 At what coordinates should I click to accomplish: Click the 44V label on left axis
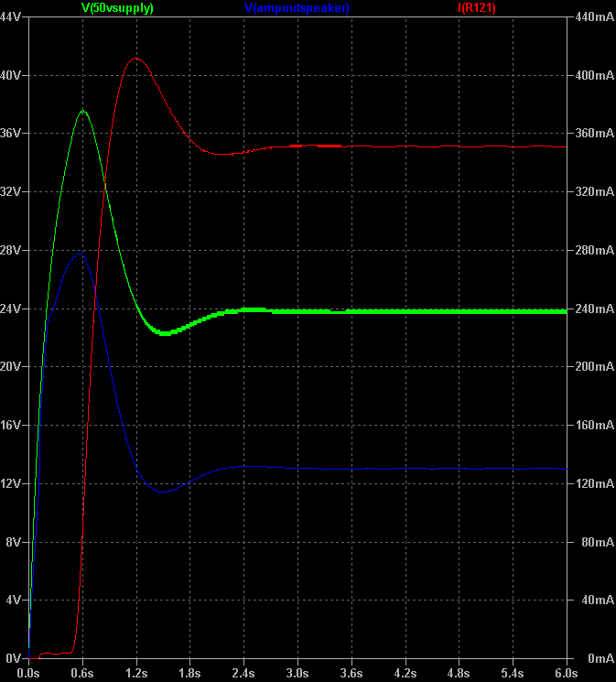[x=11, y=17]
